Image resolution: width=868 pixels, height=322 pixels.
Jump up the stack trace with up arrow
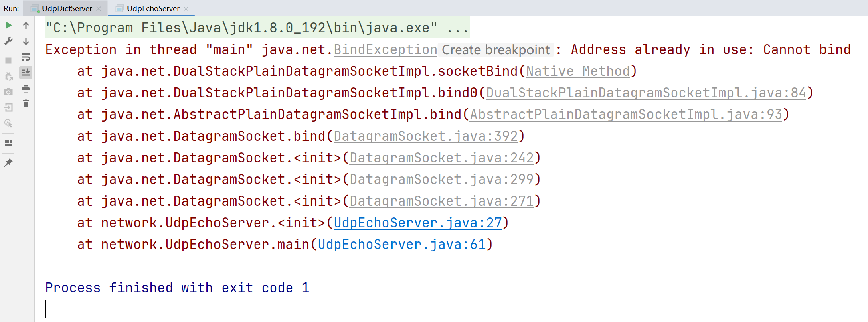point(26,26)
